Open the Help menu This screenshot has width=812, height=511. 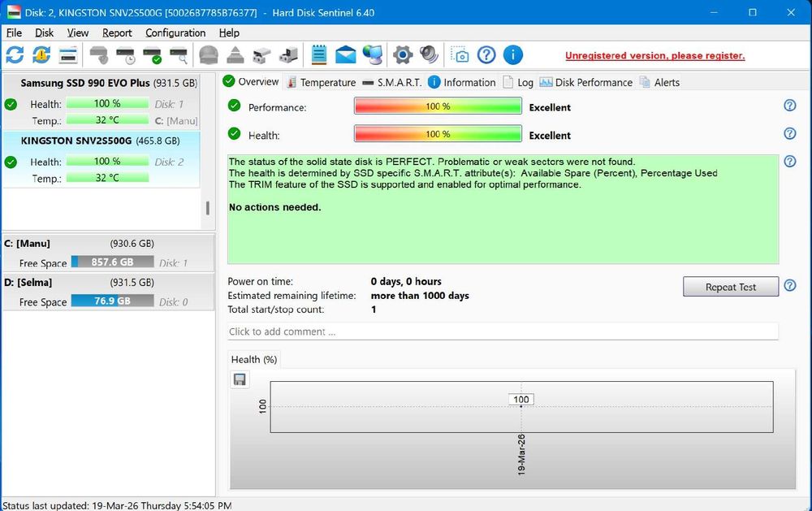pos(229,32)
